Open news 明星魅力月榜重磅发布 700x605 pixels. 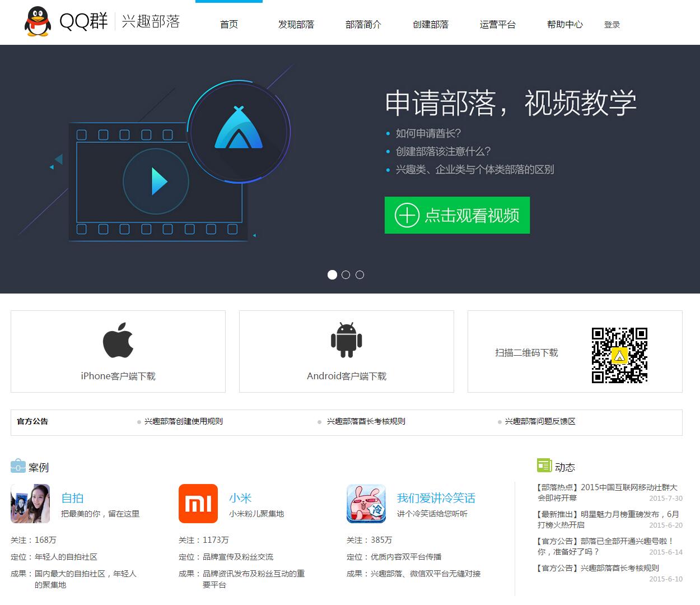pyautogui.click(x=608, y=519)
